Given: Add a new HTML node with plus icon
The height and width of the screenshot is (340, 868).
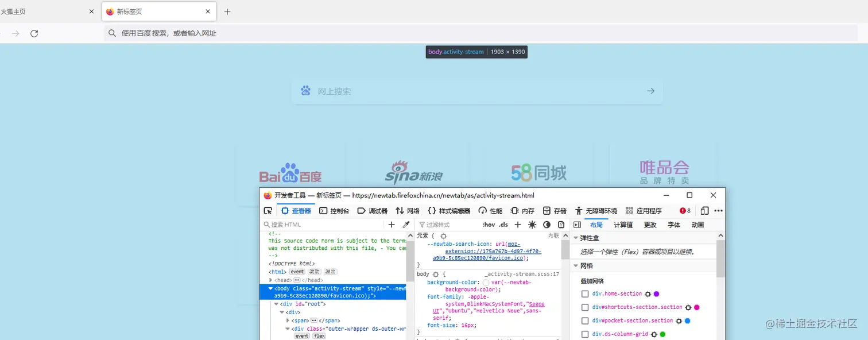Looking at the screenshot, I should pos(392,225).
